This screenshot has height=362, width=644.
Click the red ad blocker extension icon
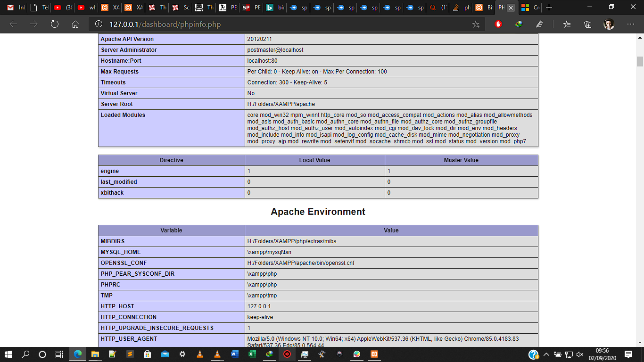pos(498,24)
